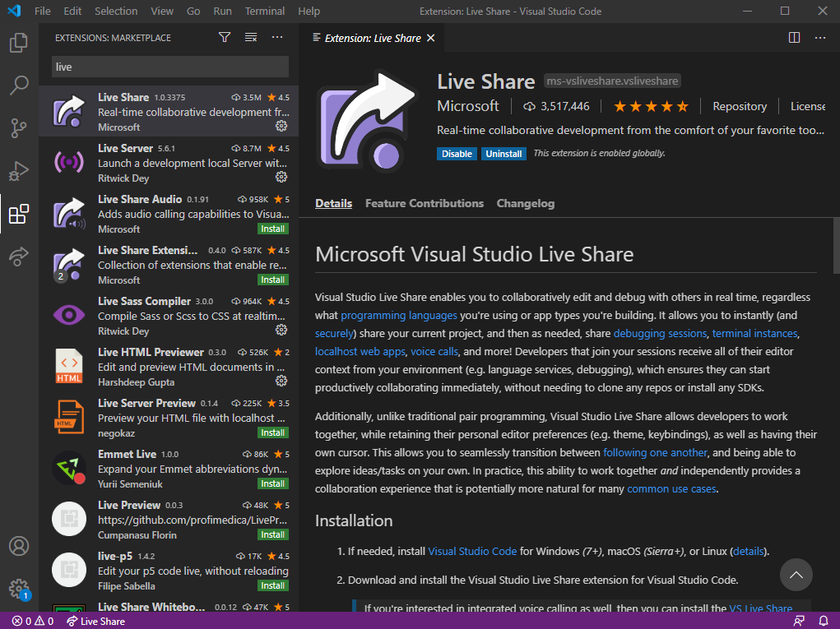Switch to the Details tab
840x629 pixels.
pyautogui.click(x=334, y=203)
